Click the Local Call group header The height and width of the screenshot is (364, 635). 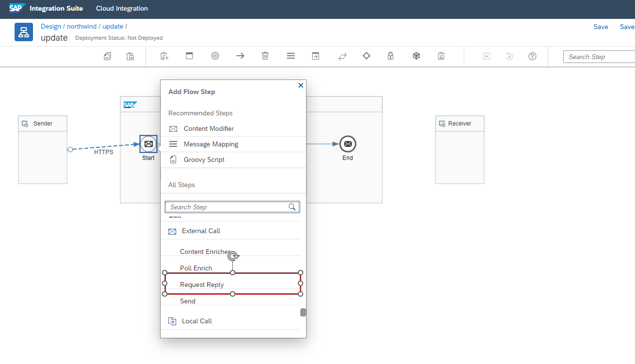click(230, 321)
